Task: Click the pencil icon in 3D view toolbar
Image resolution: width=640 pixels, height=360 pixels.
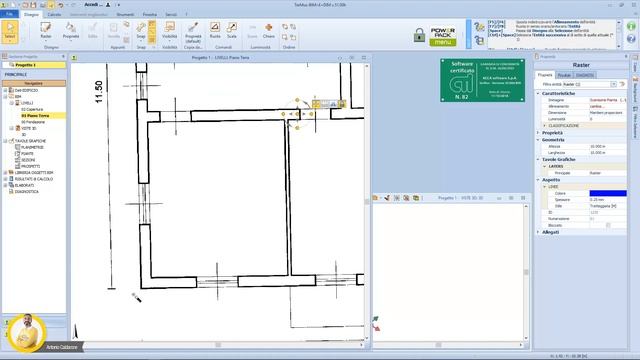Action: (x=387, y=198)
